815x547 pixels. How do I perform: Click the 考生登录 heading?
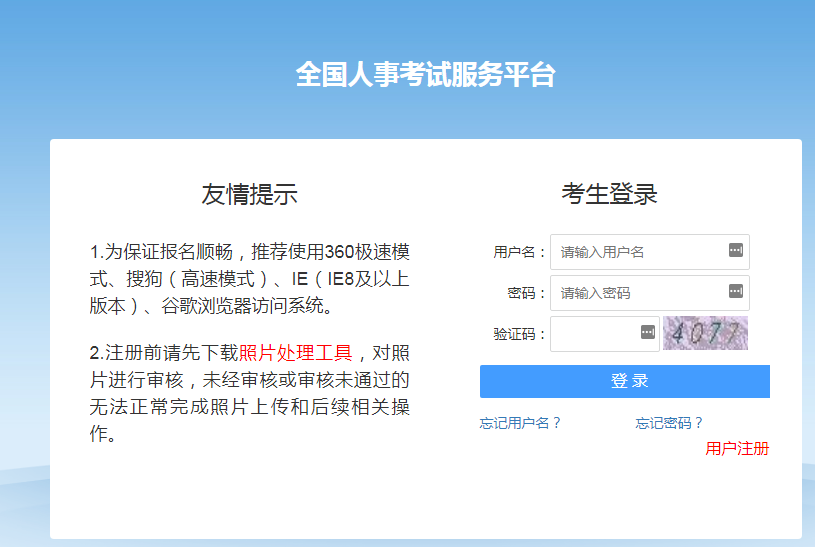[609, 194]
